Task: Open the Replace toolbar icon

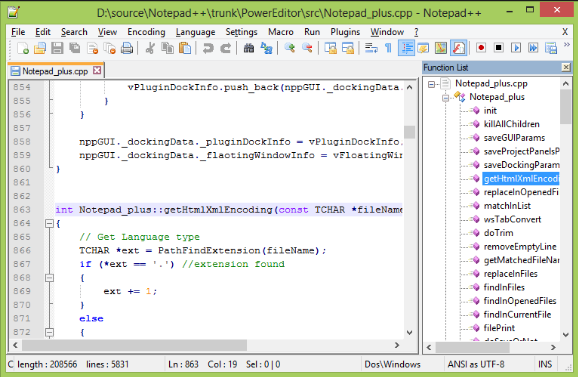Action: coord(266,48)
